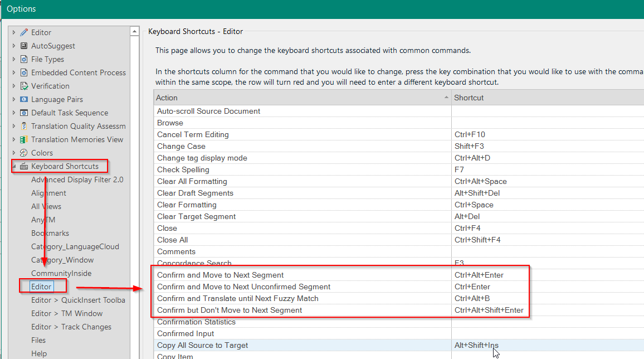This screenshot has height=359, width=644.
Task: Click the Translation Quality Assessment icon
Action: tap(24, 126)
